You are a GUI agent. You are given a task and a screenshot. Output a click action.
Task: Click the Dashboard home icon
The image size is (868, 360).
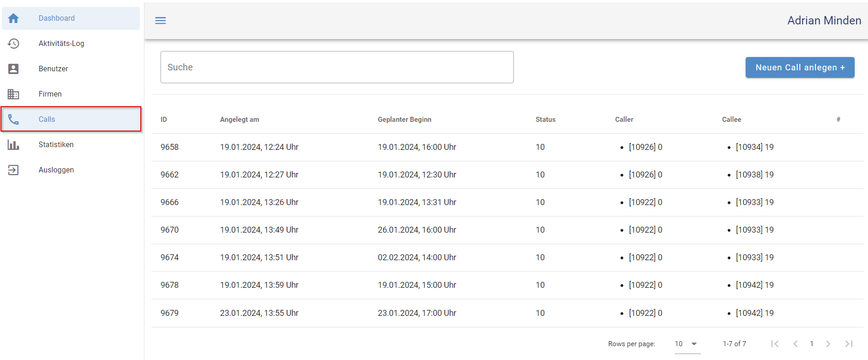[x=13, y=18]
